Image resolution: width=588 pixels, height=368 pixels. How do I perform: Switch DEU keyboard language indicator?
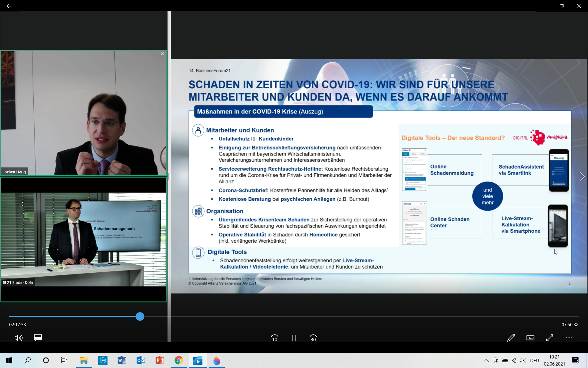pyautogui.click(x=534, y=360)
